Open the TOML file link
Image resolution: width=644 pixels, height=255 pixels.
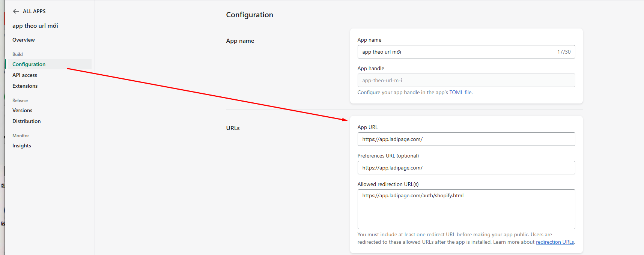point(460,92)
